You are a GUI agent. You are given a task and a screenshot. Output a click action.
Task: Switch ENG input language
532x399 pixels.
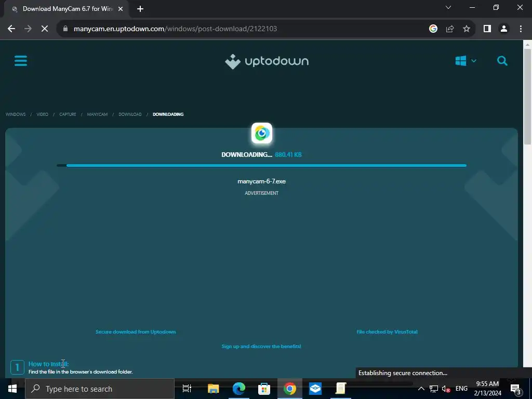tap(461, 389)
